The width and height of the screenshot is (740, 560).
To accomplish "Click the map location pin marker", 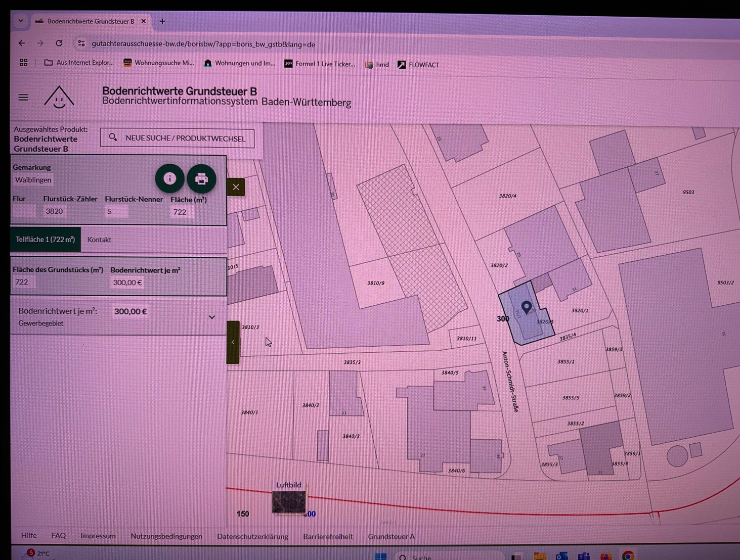I will (x=526, y=307).
